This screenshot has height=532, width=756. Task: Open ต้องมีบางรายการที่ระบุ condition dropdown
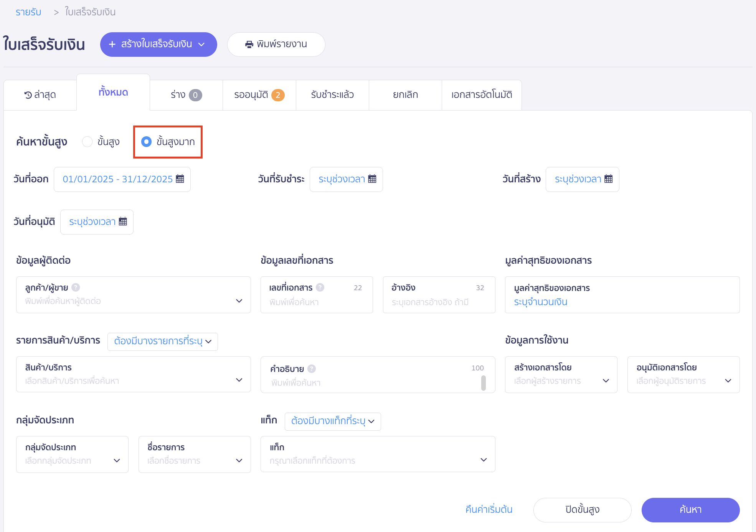click(163, 341)
